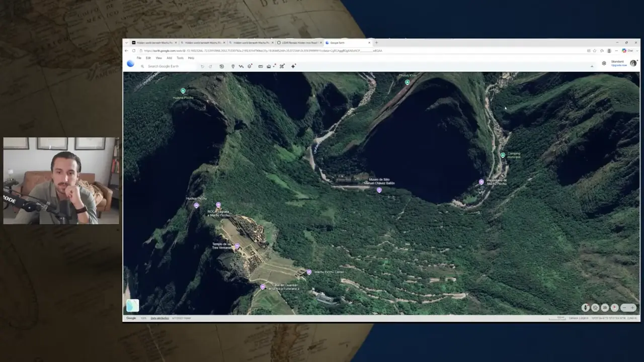Click the sparkle AI icon in toolbar
644x362 pixels.
pyautogui.click(x=293, y=66)
